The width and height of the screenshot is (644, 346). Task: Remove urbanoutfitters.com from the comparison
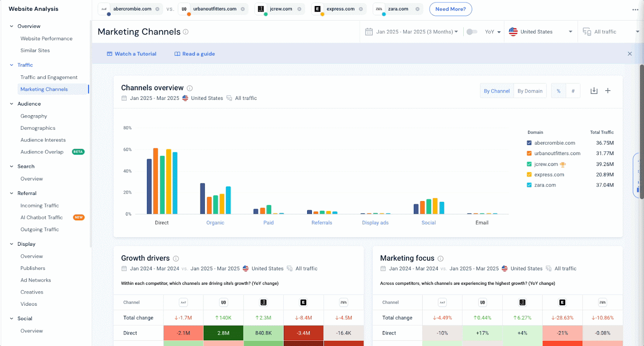pos(243,9)
